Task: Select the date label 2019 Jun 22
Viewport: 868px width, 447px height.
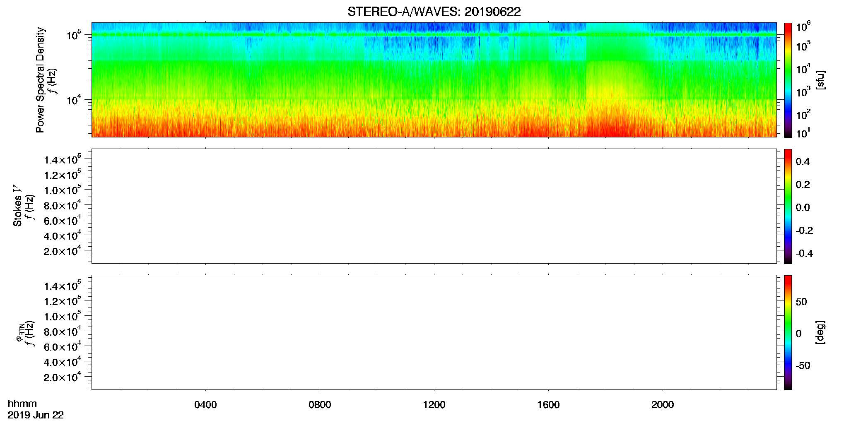Action: pos(36,415)
